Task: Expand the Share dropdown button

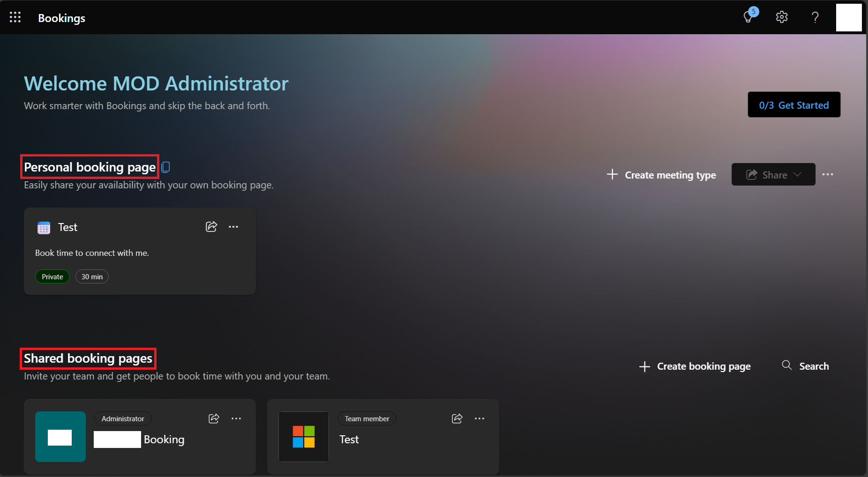Action: 773,174
